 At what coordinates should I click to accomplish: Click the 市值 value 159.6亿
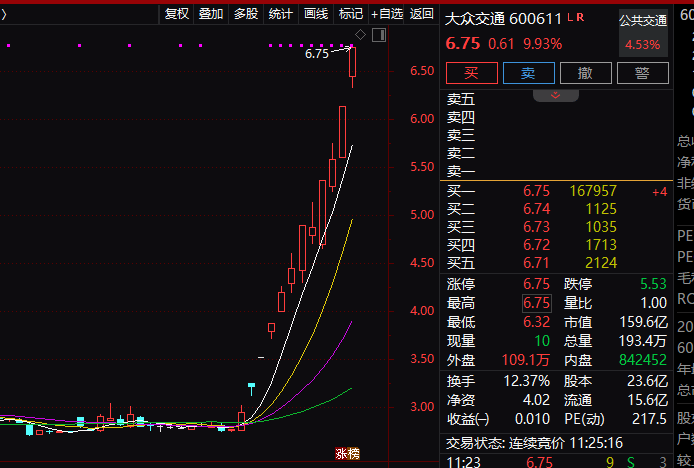(643, 322)
